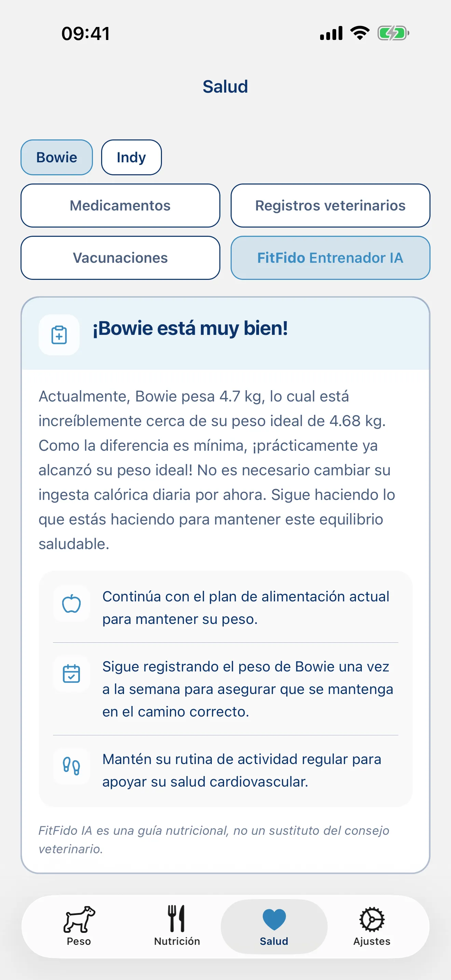451x980 pixels.
Task: Tap the weekly weight logging recommendation
Action: 248,689
